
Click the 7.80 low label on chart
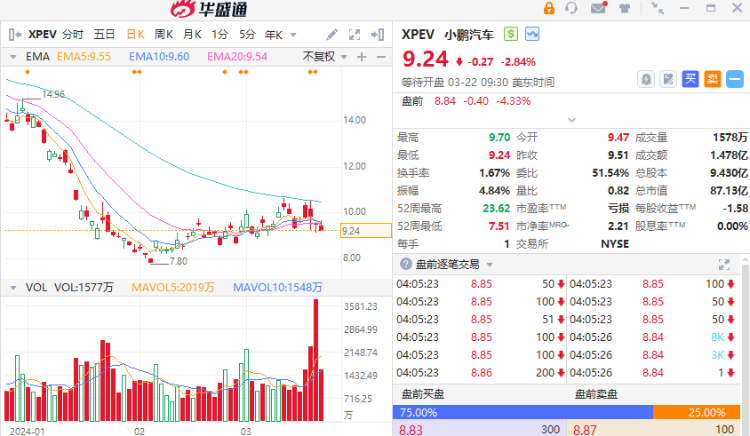(178, 262)
